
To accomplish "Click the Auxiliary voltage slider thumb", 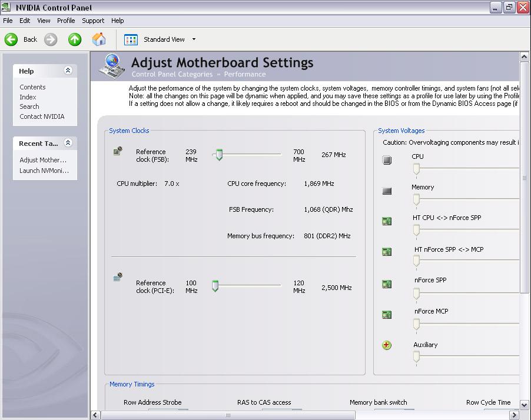I will (417, 356).
